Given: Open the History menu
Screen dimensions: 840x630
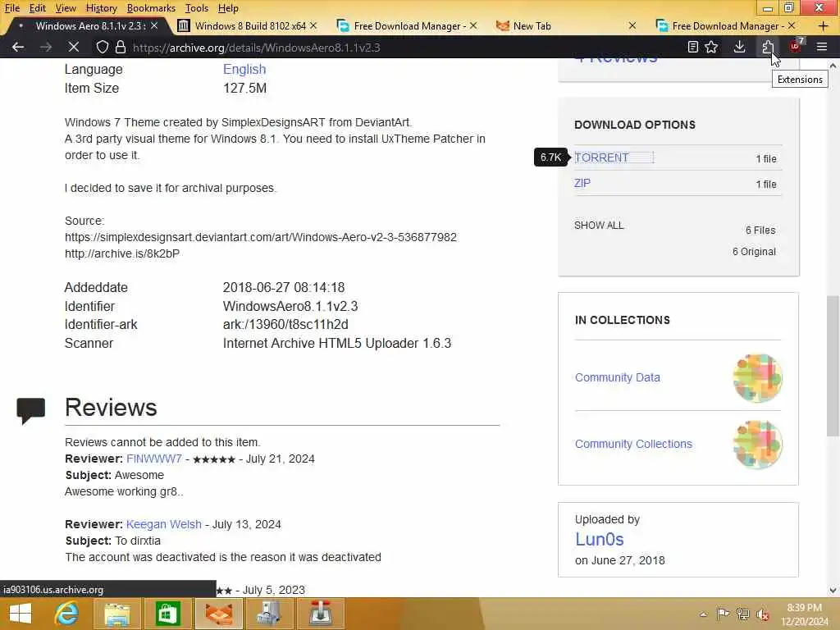Looking at the screenshot, I should click(101, 8).
